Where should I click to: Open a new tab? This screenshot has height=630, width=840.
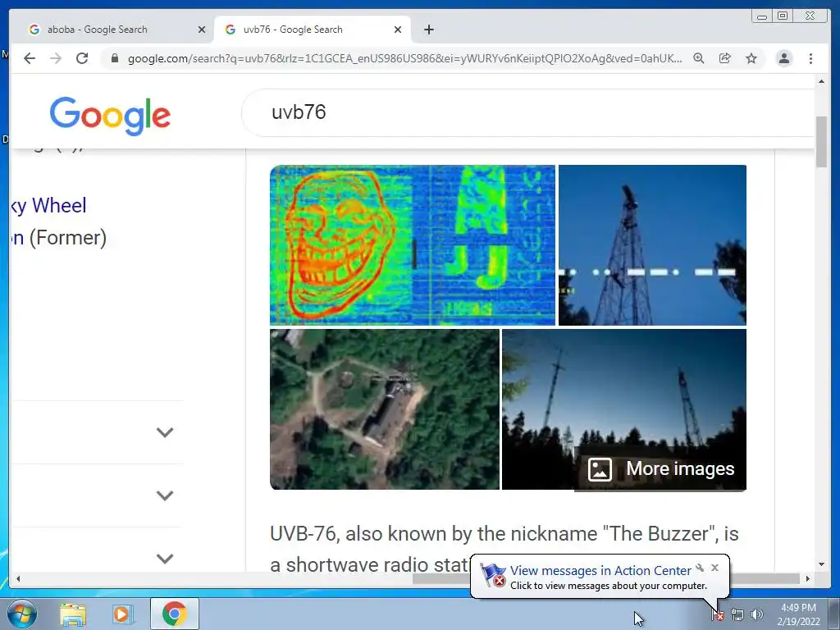(428, 30)
